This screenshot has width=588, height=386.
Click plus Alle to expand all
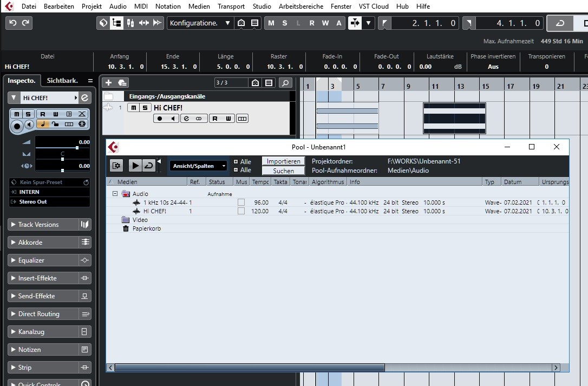click(242, 162)
